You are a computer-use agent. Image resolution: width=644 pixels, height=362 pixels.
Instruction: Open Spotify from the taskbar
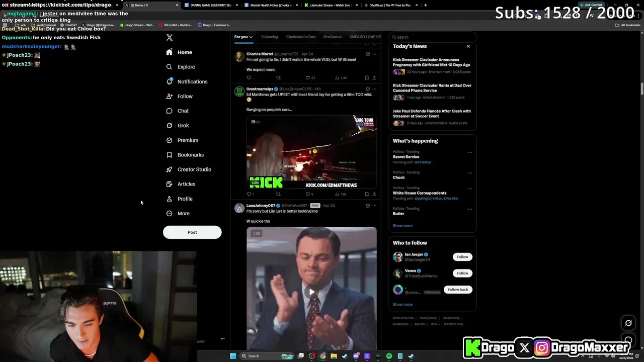pos(389,356)
